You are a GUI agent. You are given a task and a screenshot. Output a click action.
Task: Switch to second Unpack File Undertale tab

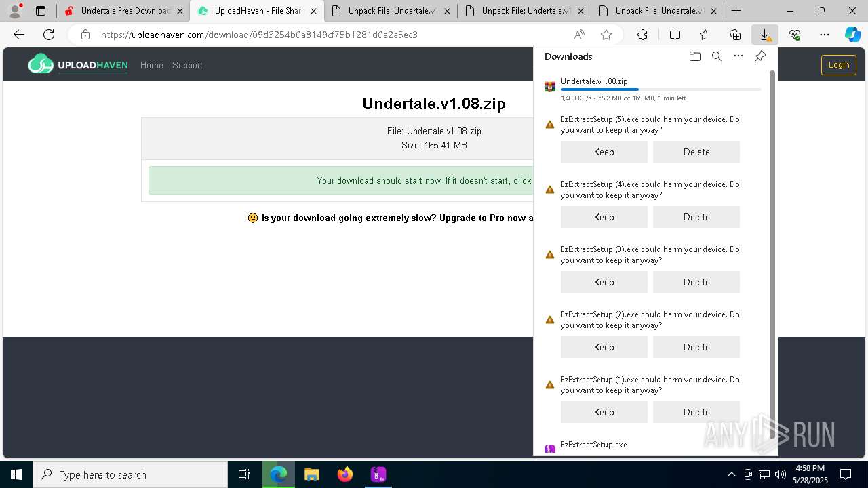click(525, 11)
